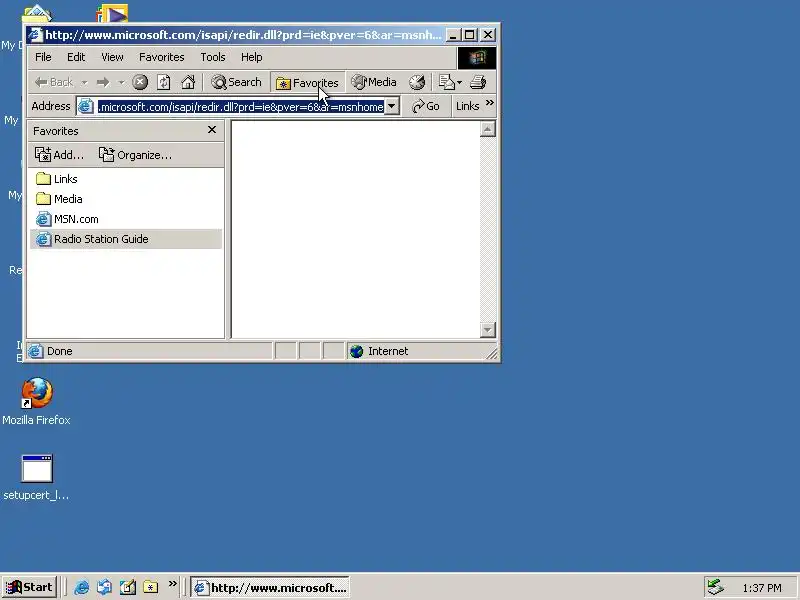Click the Links toolbar label
Screen dimensions: 800x600
(467, 106)
